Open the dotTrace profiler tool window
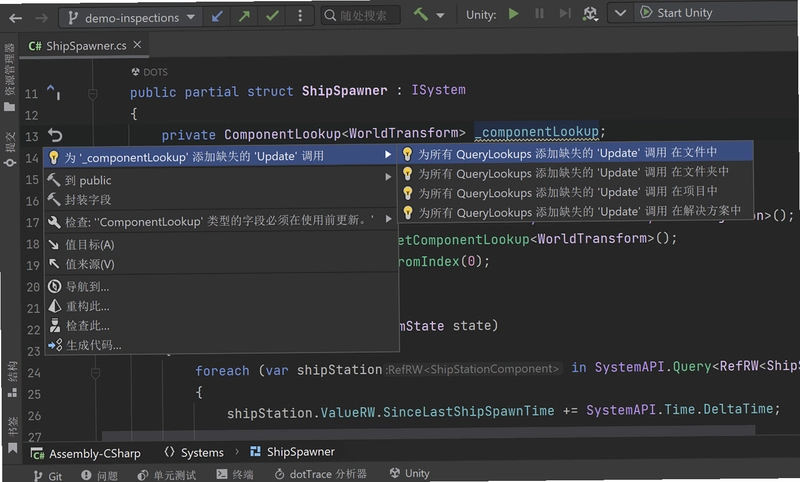Screen dimensions: 800x482 pos(320,474)
